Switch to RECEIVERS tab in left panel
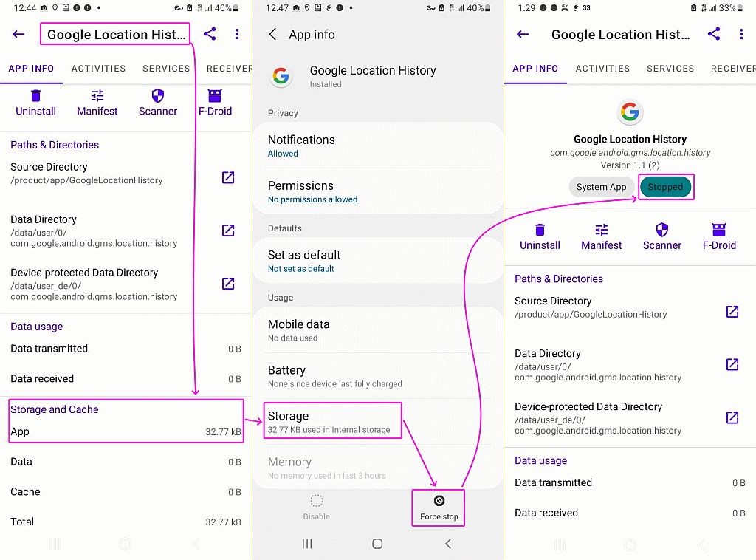This screenshot has width=756, height=560. tap(229, 69)
